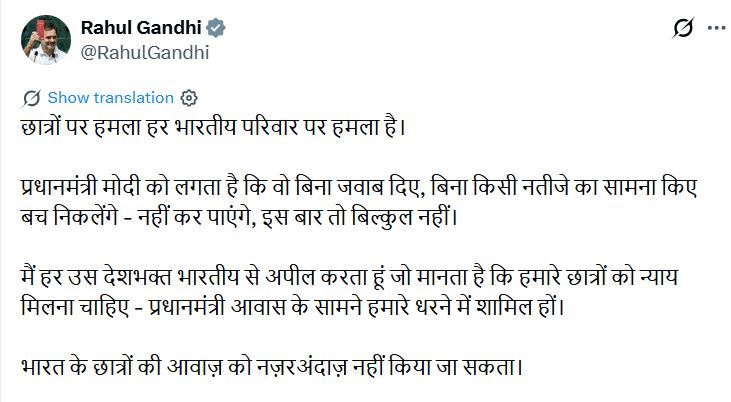Click the line starting with मैं हर उस देशभक्त
731x402 pixels.
[x=349, y=277]
